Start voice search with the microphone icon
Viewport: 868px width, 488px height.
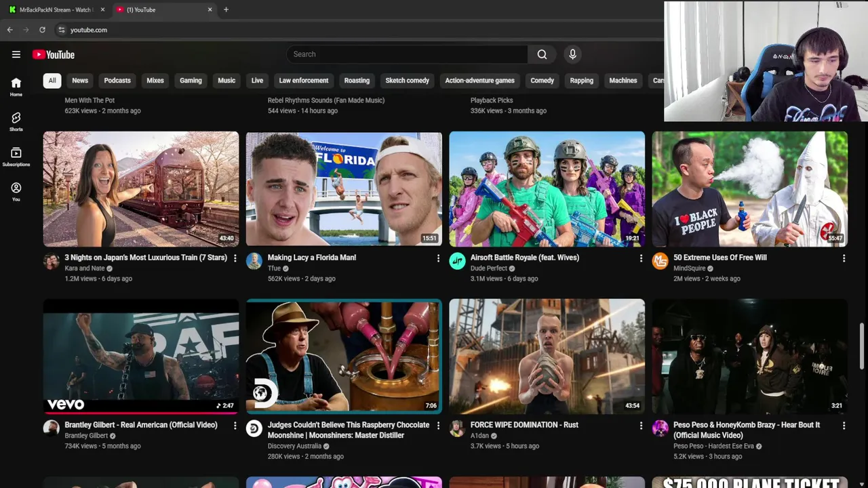572,54
